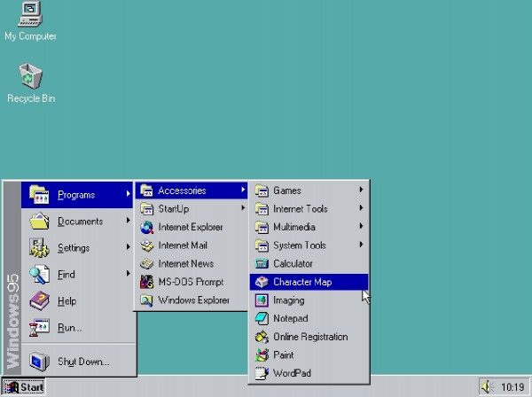The image size is (532, 397).
Task: Expand the Games submenu arrow
Action: (362, 190)
